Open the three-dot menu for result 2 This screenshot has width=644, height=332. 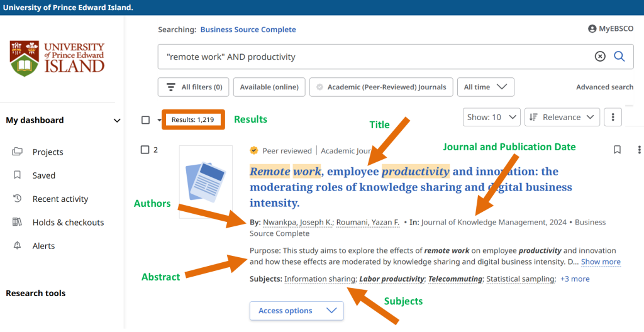click(x=639, y=150)
